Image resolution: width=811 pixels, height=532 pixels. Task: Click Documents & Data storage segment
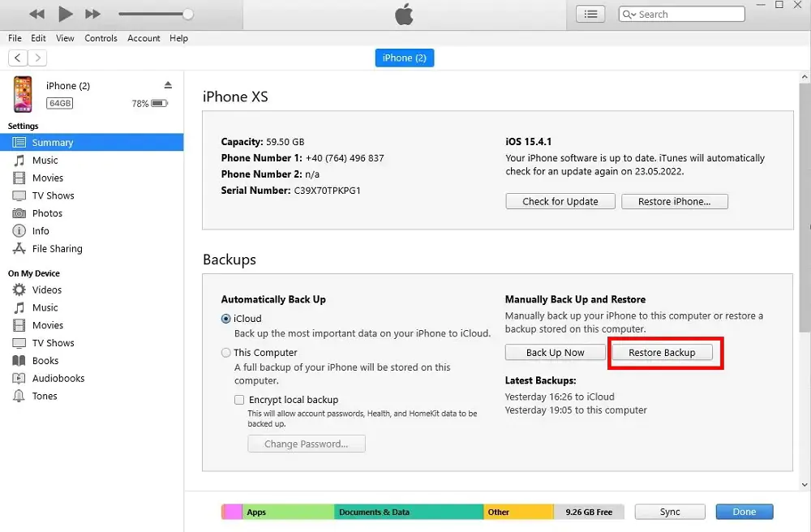409,512
